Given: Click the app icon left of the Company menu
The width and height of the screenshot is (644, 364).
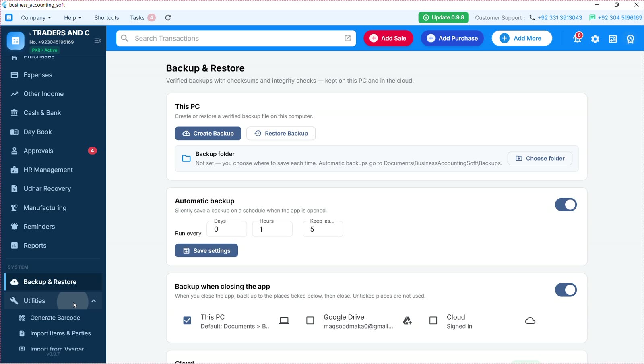Looking at the screenshot, I should (x=9, y=17).
